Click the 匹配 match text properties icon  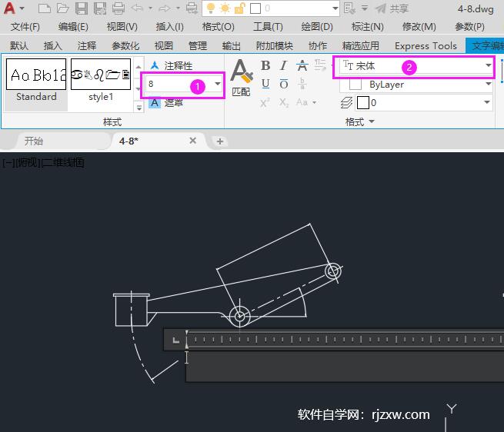point(241,78)
